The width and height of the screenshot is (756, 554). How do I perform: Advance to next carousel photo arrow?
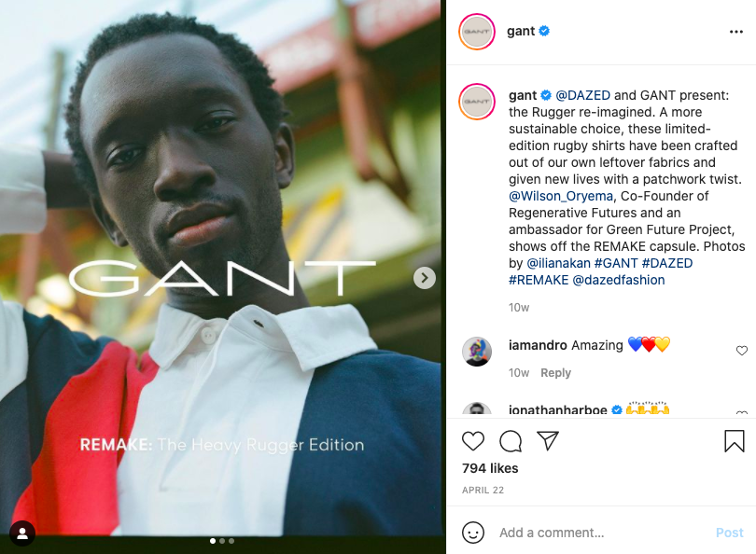pos(425,278)
